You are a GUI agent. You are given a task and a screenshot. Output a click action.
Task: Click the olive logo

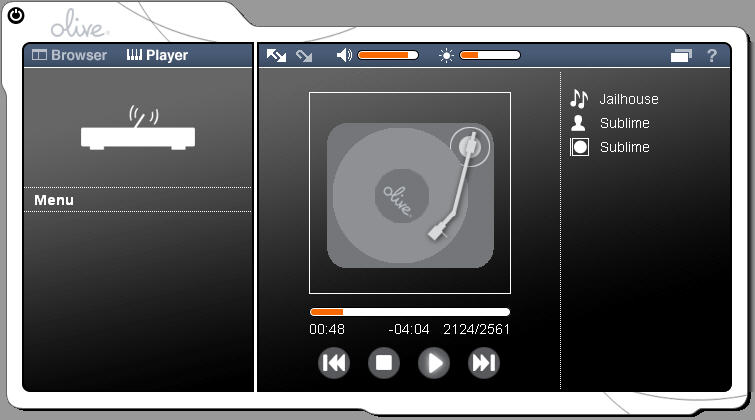[x=80, y=24]
